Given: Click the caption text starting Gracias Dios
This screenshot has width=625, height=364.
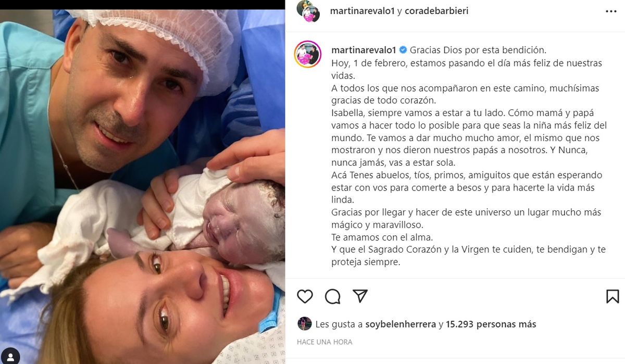Looking at the screenshot, I should pos(469,157).
